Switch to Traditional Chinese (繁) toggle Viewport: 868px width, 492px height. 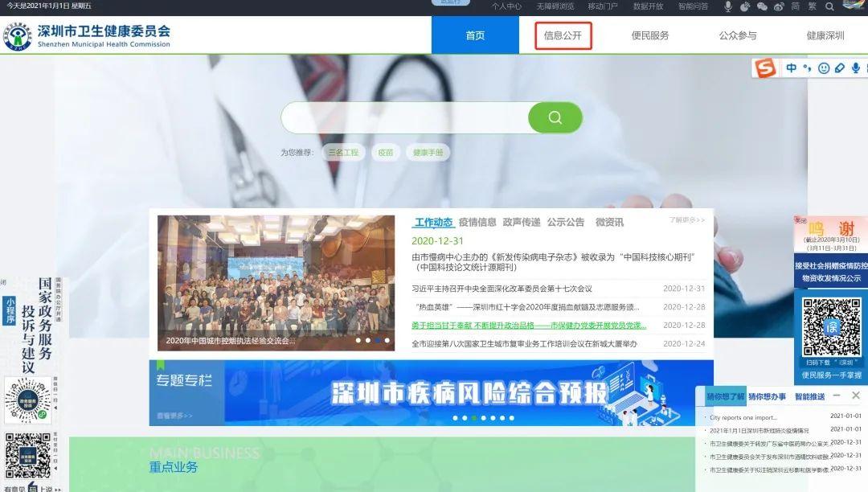[x=813, y=6]
